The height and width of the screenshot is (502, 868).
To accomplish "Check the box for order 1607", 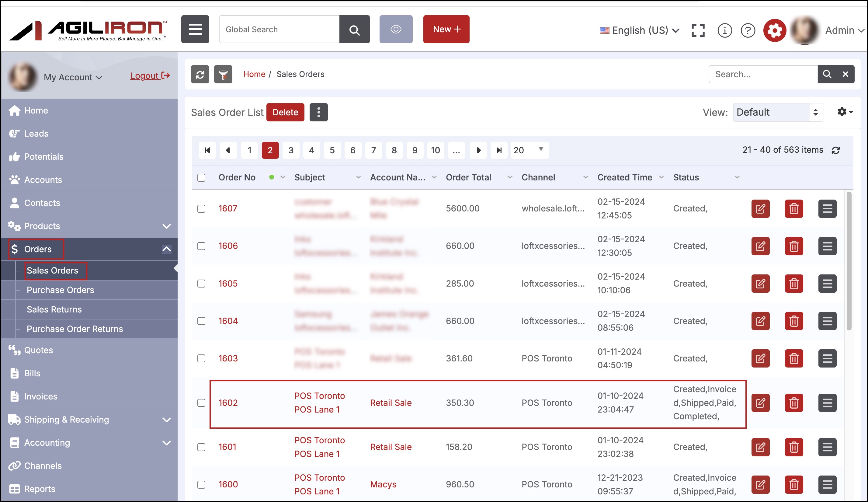I will (x=201, y=209).
